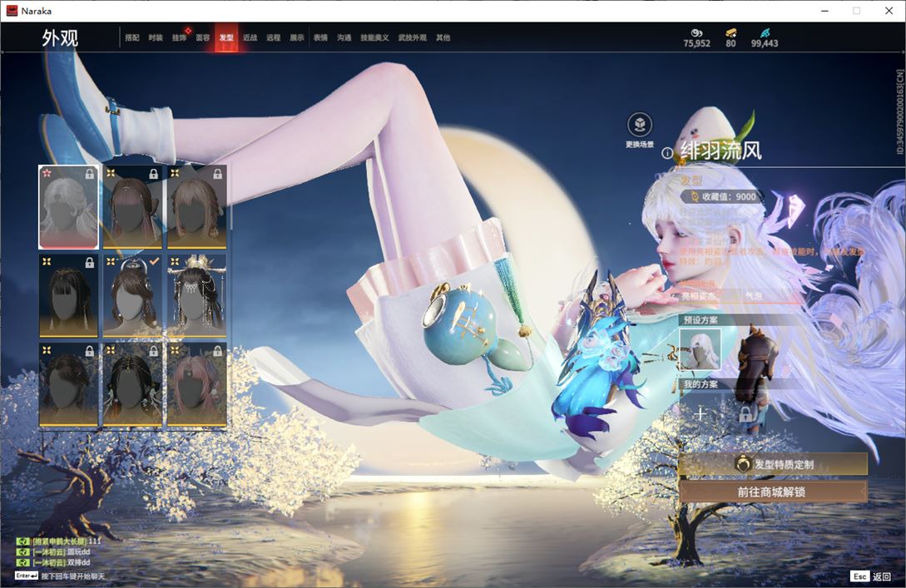
Task: Select the locked brown hairstyle with side bow
Action: (132, 207)
